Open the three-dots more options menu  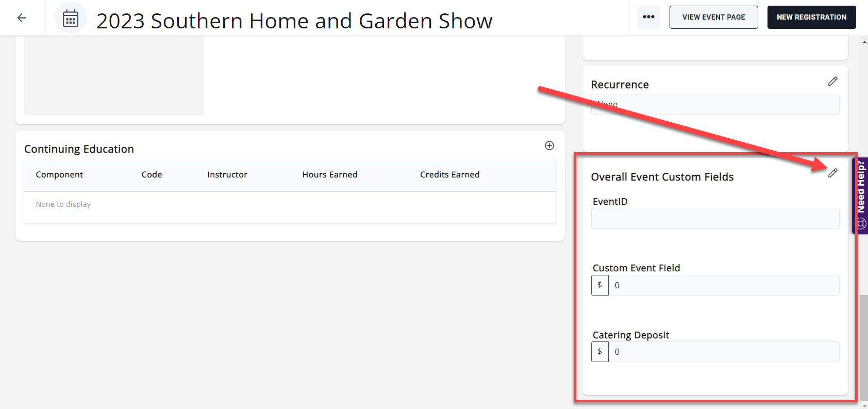coord(648,17)
